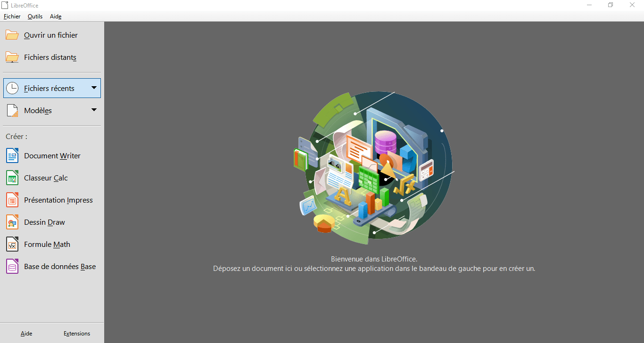The height and width of the screenshot is (343, 644).
Task: Click the Impress presentation icon
Action: point(12,200)
